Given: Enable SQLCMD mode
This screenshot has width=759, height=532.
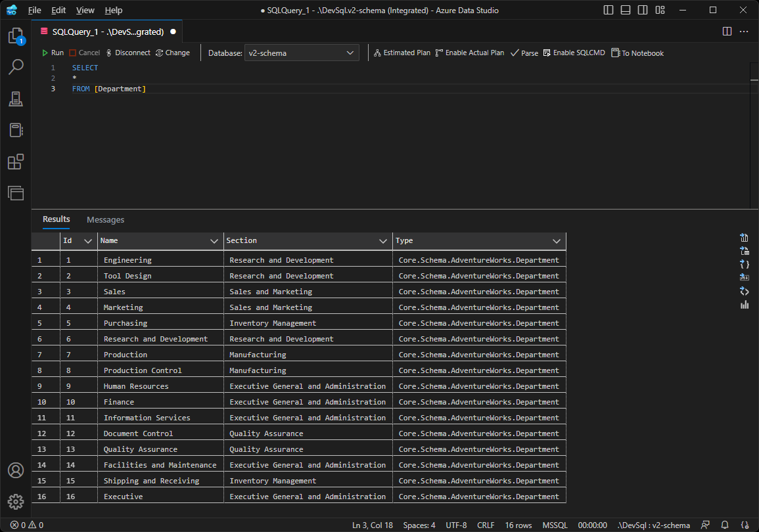Looking at the screenshot, I should [x=574, y=53].
